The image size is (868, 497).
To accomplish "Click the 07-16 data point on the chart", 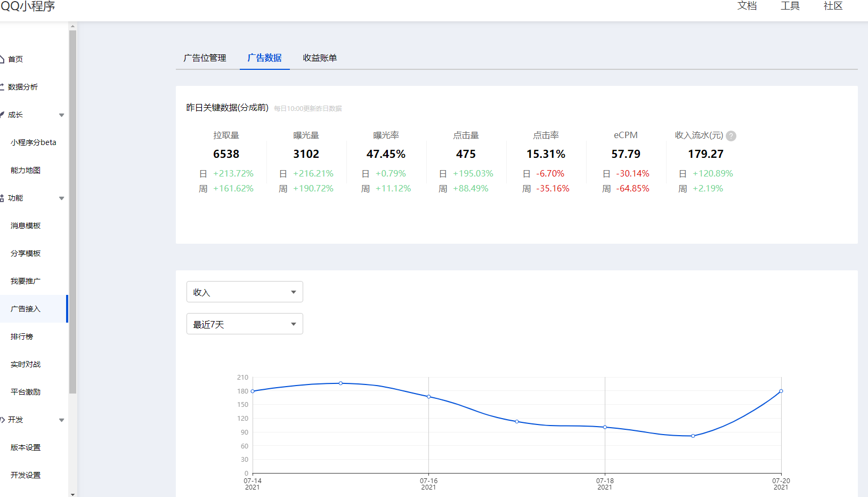I will [429, 397].
